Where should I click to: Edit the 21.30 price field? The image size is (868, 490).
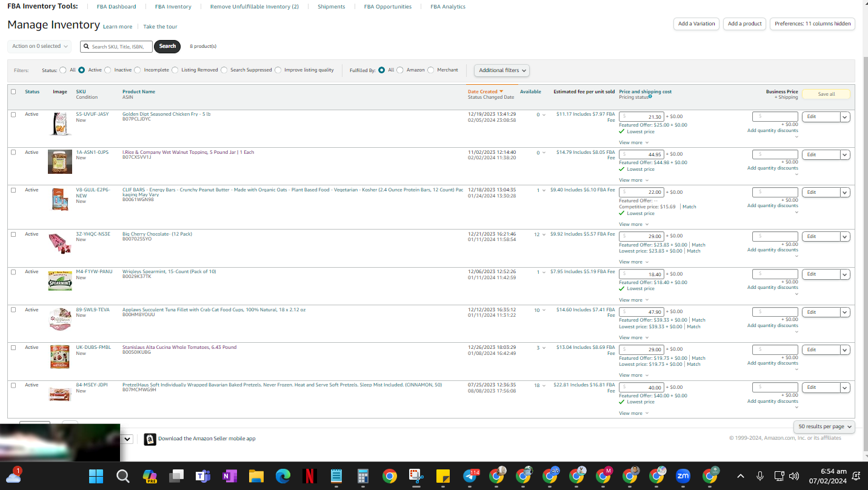tap(641, 117)
